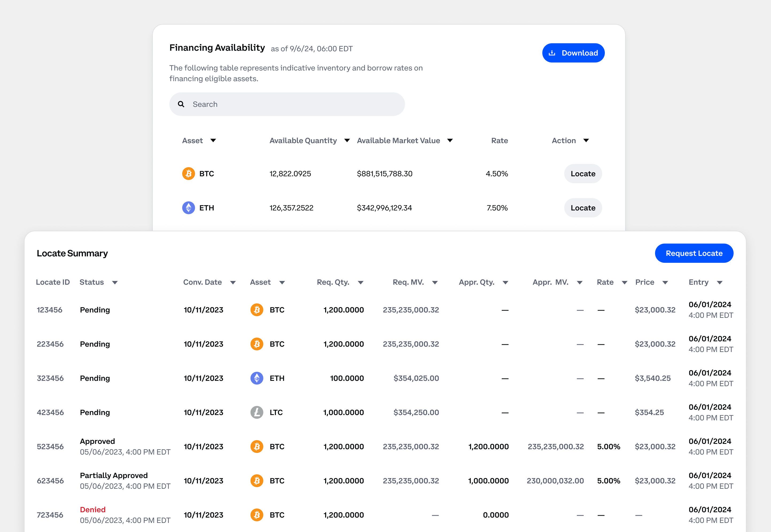Sort by Appr. MV. arrow
The image size is (771, 532).
tap(580, 283)
